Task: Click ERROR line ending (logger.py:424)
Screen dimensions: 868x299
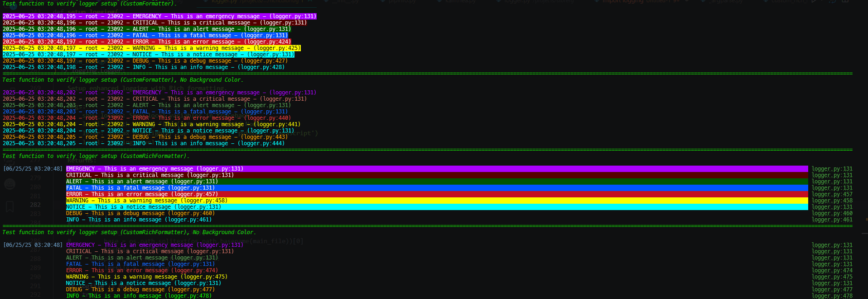Action: (x=147, y=42)
